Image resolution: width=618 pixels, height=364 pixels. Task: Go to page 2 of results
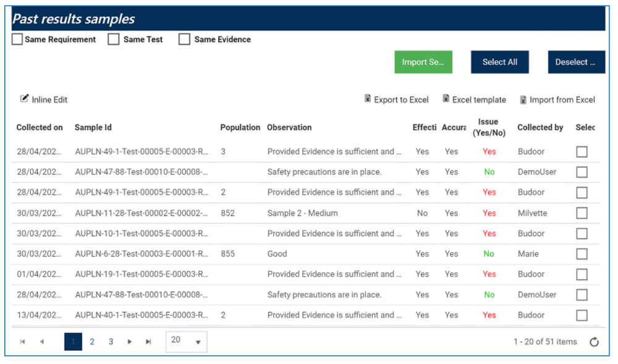(92, 342)
